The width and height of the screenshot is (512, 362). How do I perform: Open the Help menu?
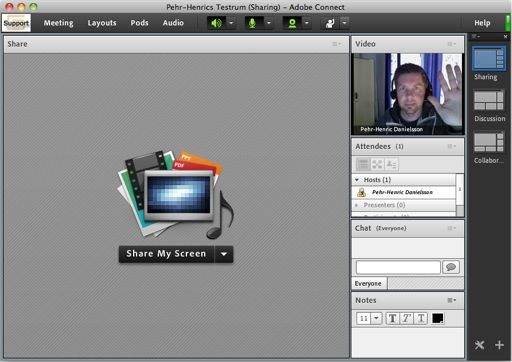[x=482, y=23]
